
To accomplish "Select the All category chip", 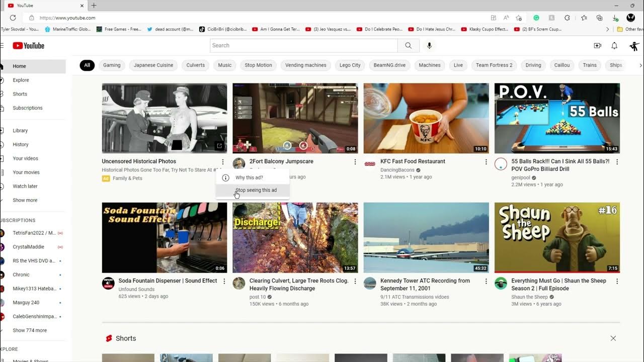I will click(x=87, y=65).
